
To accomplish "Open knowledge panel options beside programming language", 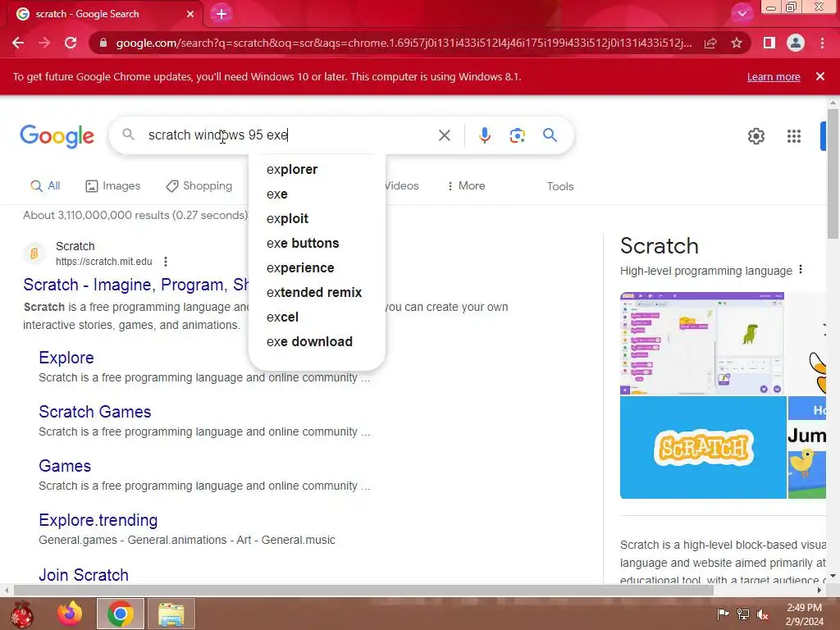I will 801,269.
